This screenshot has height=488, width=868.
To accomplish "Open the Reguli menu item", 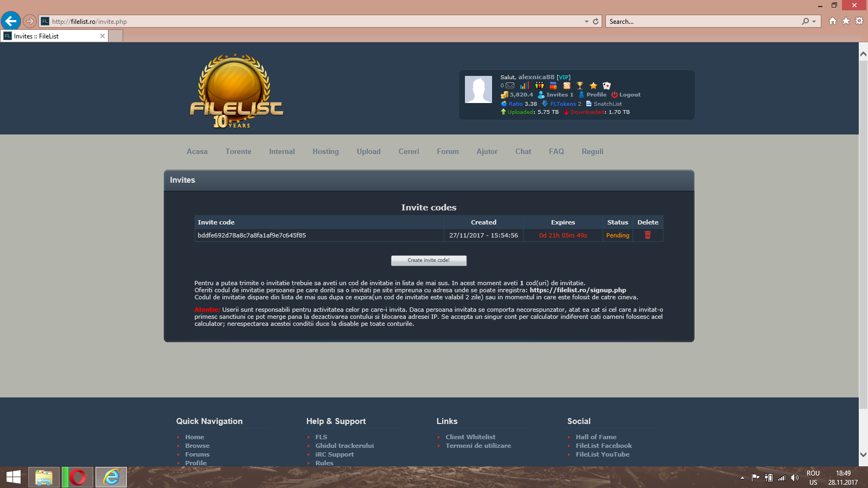I will (x=592, y=152).
